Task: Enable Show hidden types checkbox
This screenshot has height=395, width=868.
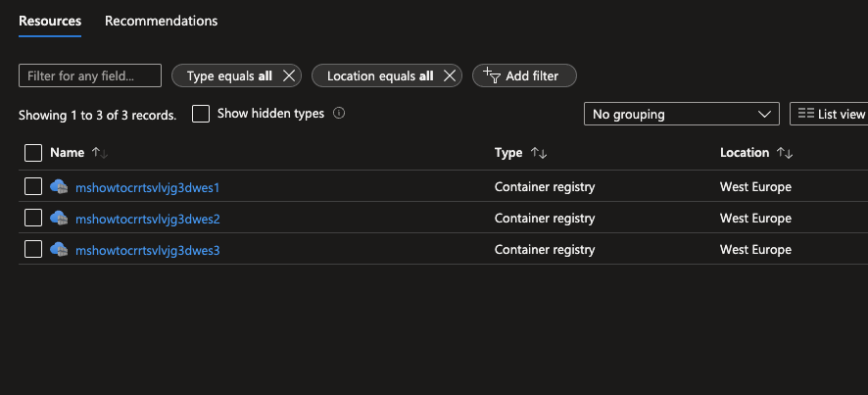Action: click(x=201, y=114)
